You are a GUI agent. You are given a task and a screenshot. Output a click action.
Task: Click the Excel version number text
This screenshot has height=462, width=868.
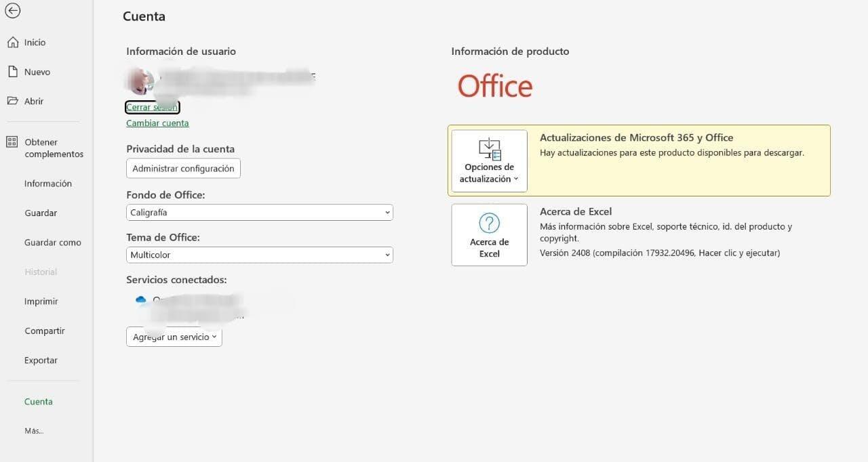(660, 253)
